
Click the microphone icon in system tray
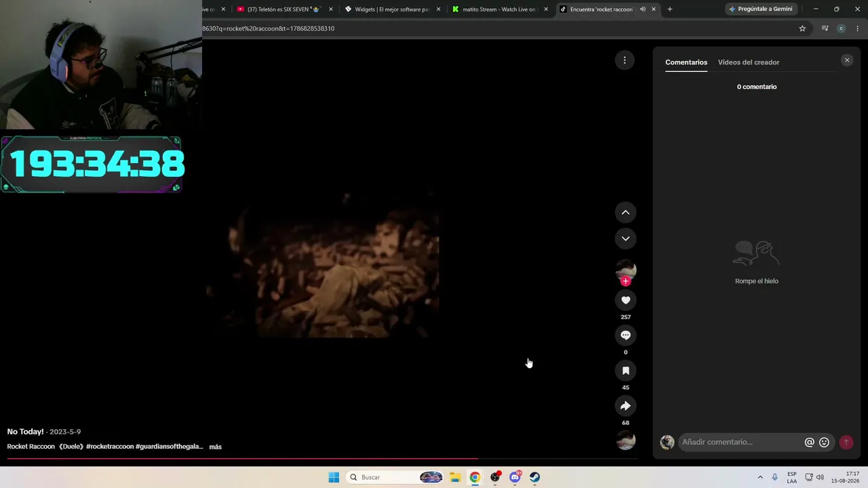click(775, 477)
